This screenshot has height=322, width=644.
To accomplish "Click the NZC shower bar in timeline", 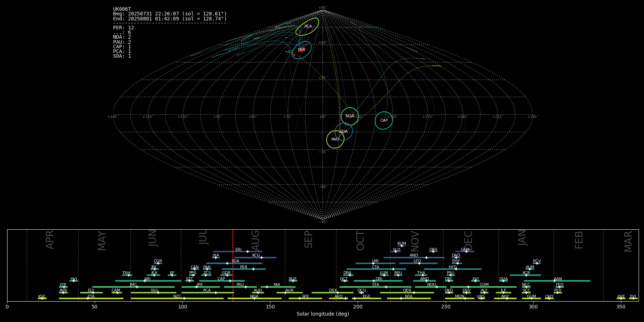I will click(177, 298).
